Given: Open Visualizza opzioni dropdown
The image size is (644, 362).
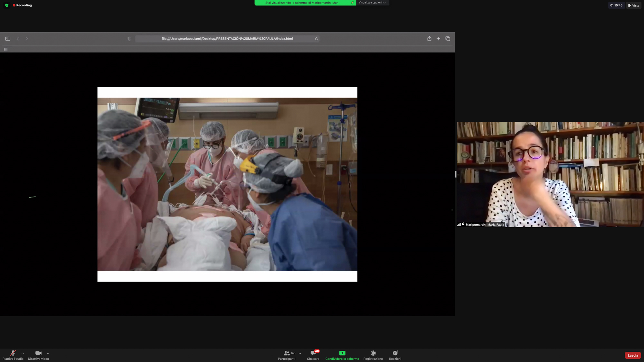Looking at the screenshot, I should (x=372, y=3).
